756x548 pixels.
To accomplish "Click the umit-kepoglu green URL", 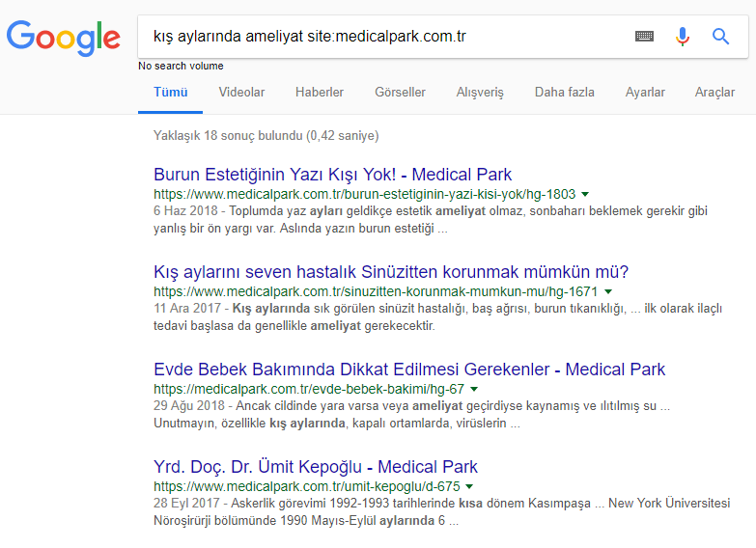I will pyautogui.click(x=307, y=486).
